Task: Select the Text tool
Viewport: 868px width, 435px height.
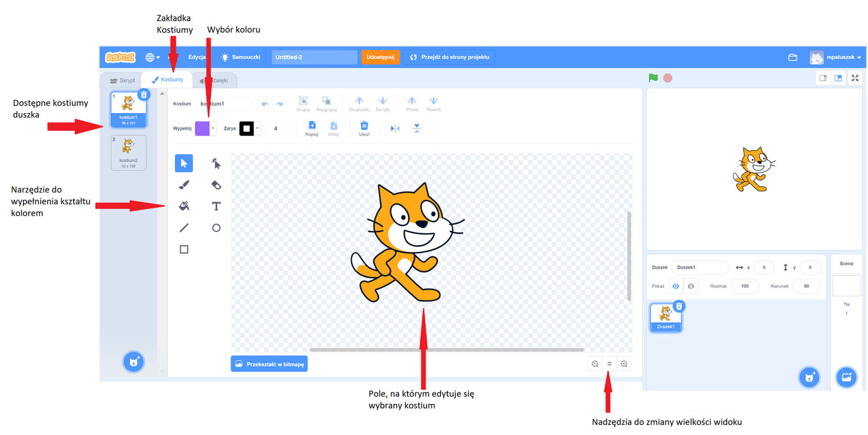Action: coord(216,206)
